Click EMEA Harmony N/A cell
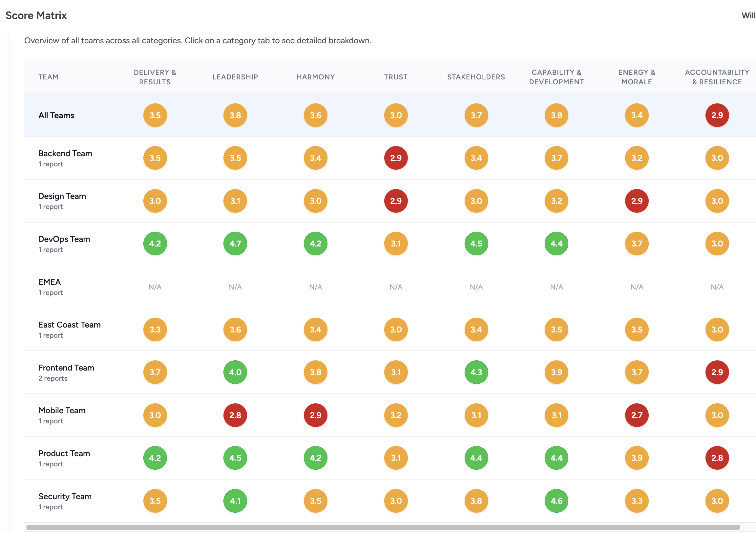 [x=315, y=287]
